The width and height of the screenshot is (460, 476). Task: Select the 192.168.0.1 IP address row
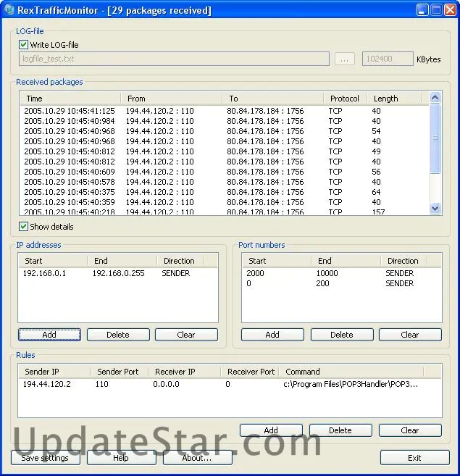(x=45, y=274)
